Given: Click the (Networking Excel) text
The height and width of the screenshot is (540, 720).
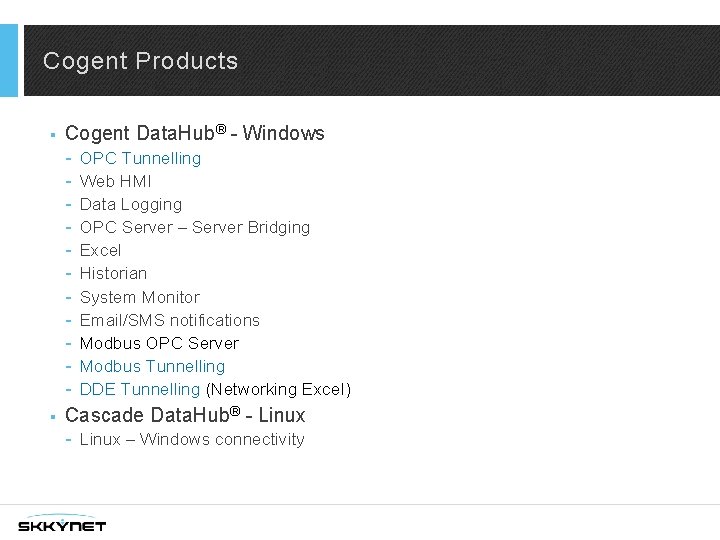Looking at the screenshot, I should pyautogui.click(x=278, y=389).
